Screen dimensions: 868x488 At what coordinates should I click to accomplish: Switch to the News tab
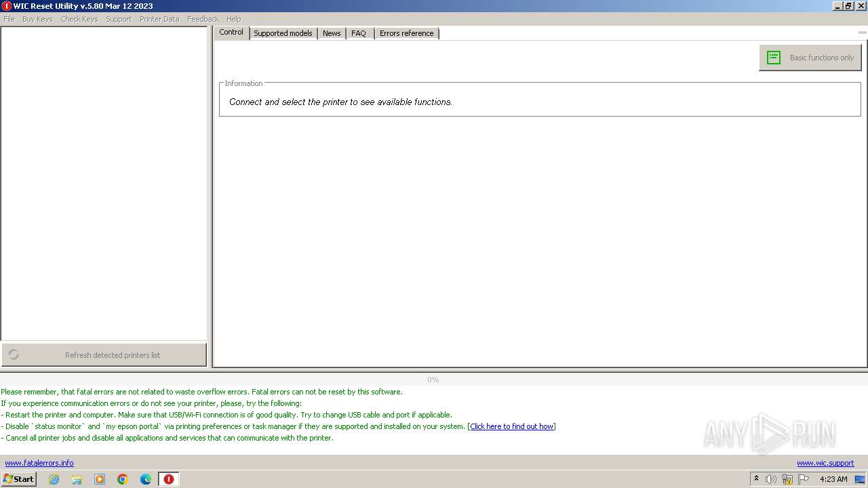pos(332,33)
